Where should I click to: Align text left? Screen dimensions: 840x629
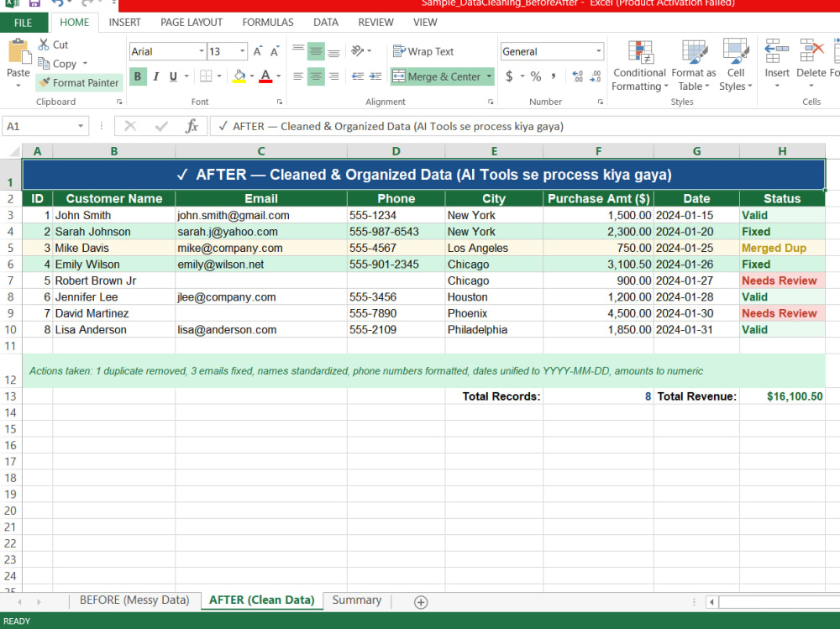(x=298, y=76)
